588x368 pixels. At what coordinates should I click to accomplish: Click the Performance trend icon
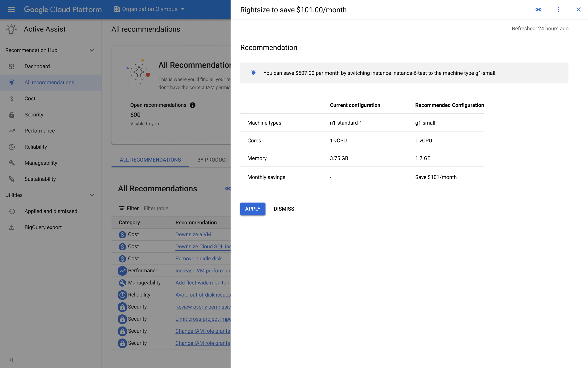coord(11,131)
